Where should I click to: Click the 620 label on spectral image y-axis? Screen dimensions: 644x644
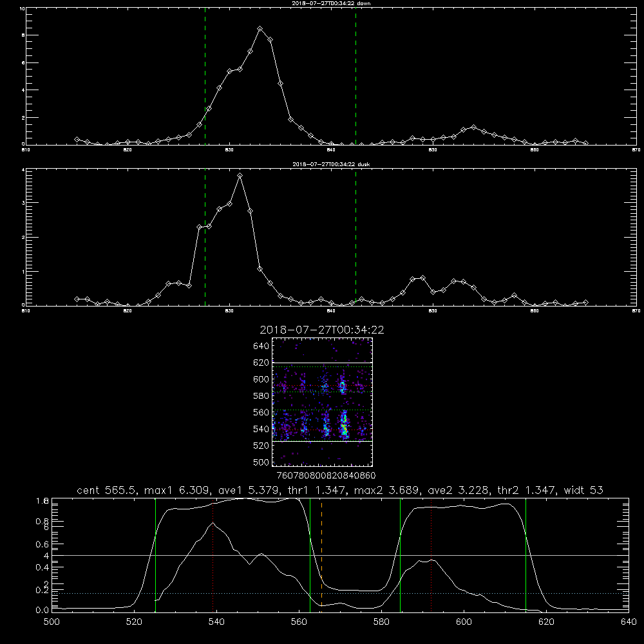coord(261,363)
